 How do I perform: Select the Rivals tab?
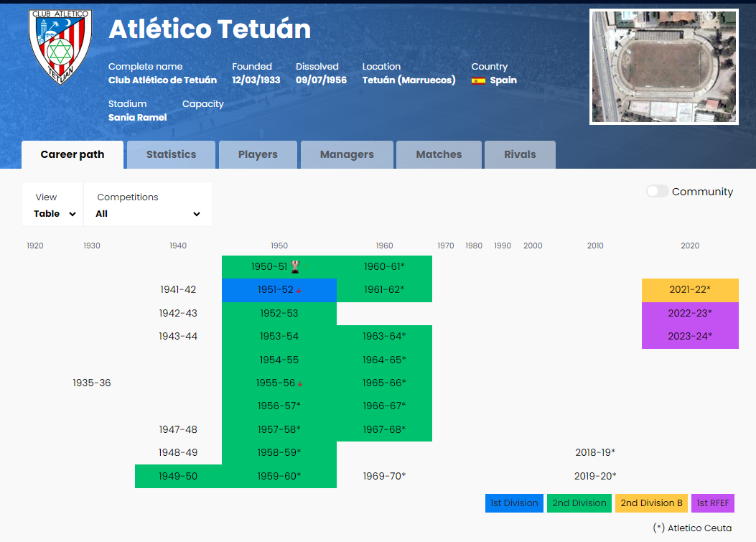click(x=520, y=155)
